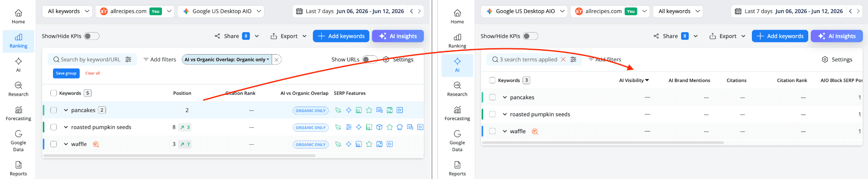Open Google Data in the right panel sidebar
This screenshot has width=868, height=179.
pos(457,141)
